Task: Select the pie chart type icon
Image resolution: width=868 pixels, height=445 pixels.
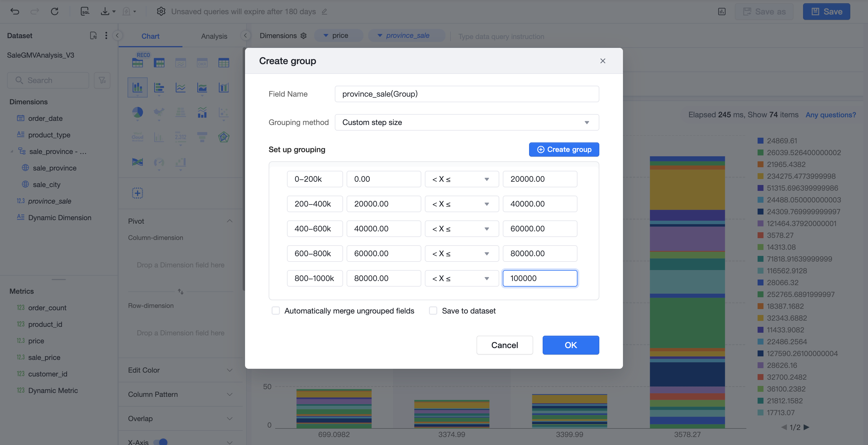Action: pos(138,112)
